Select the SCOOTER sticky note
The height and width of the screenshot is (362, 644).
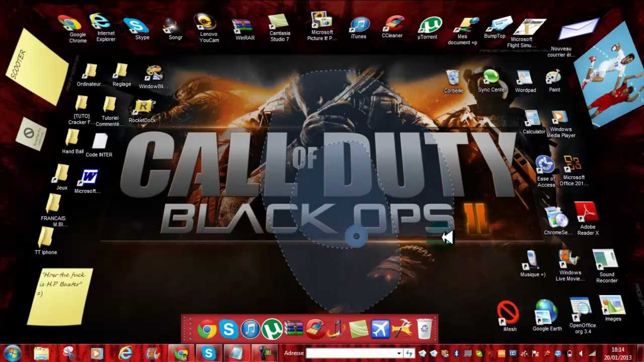click(37, 67)
